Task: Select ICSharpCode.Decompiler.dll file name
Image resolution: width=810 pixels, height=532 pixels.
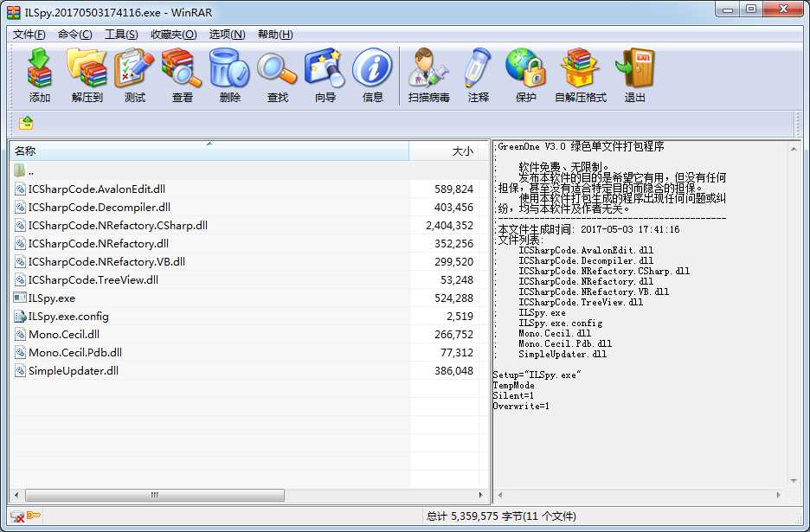Action: coord(100,207)
